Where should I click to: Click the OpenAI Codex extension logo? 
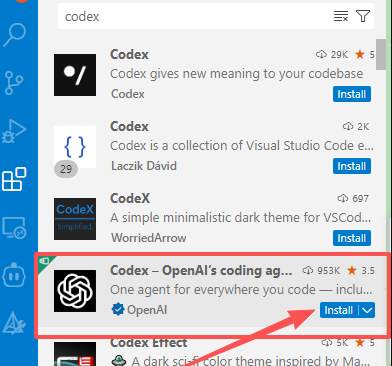pos(75,291)
